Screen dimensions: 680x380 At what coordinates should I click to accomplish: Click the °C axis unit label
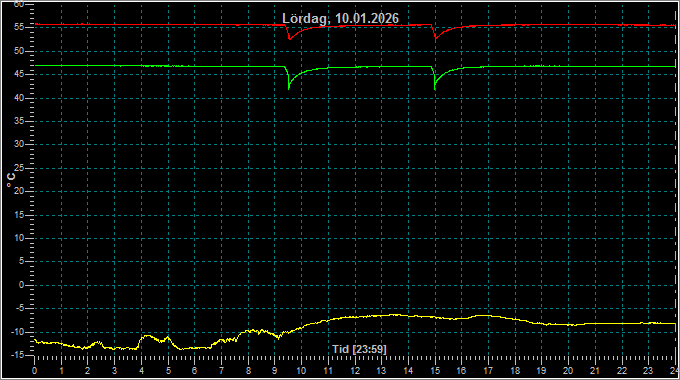[x=11, y=179]
